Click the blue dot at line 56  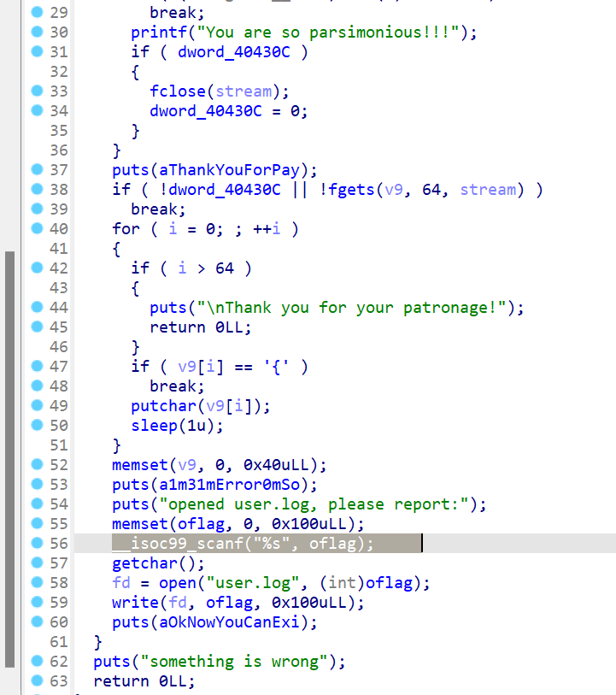point(36,544)
